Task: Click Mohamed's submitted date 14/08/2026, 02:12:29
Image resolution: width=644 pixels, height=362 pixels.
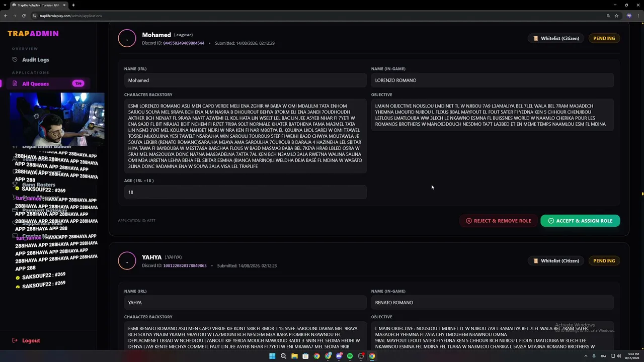Action: click(245, 43)
